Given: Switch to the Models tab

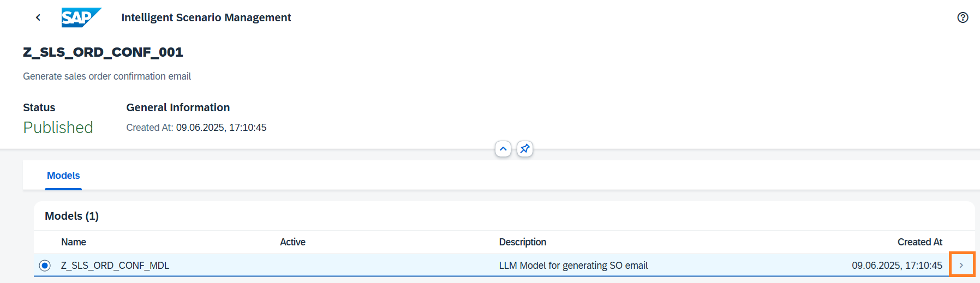Looking at the screenshot, I should point(63,176).
